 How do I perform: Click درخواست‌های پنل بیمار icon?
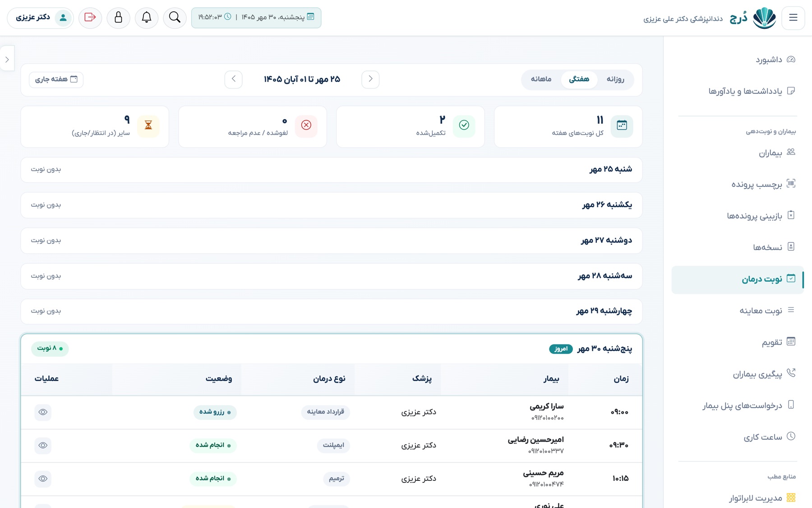[x=791, y=405]
